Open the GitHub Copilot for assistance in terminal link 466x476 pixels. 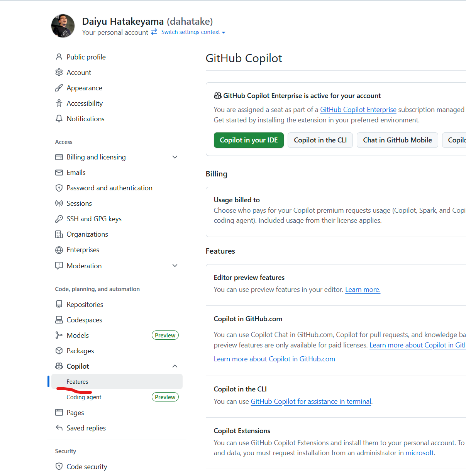point(310,401)
